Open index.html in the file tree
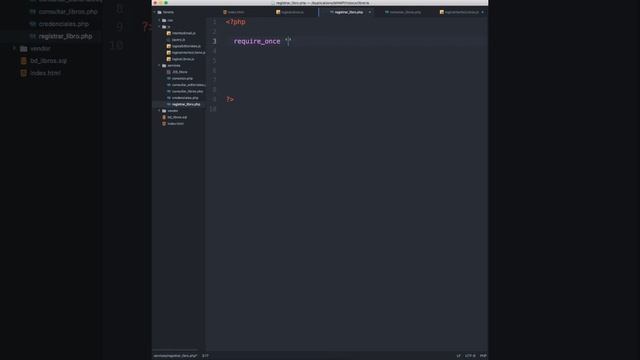The image size is (640, 360). point(176,124)
